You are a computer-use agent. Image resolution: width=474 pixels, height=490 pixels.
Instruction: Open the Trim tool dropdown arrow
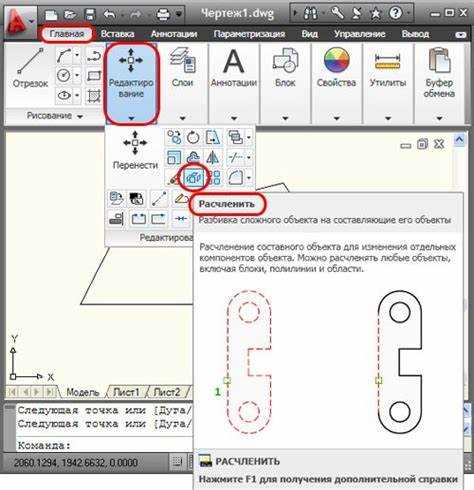(x=249, y=157)
